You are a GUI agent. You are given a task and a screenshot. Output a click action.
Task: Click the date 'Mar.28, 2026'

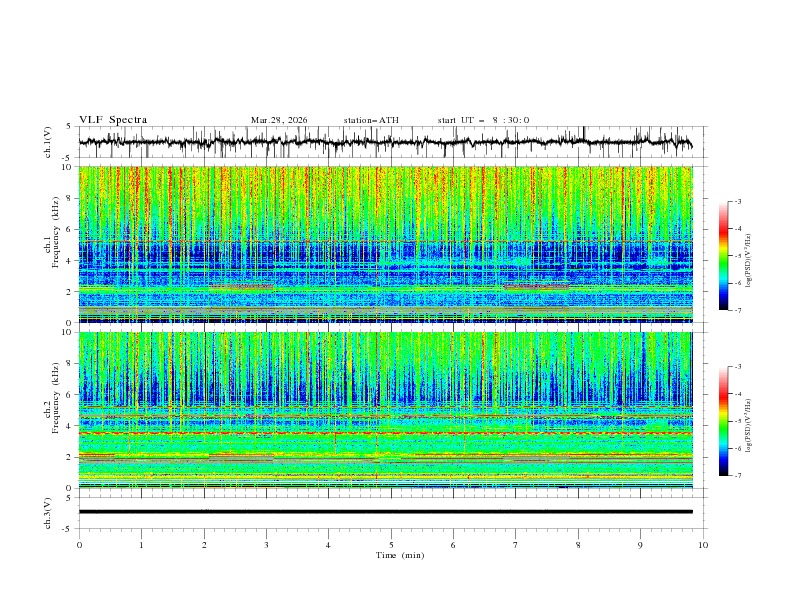click(279, 120)
